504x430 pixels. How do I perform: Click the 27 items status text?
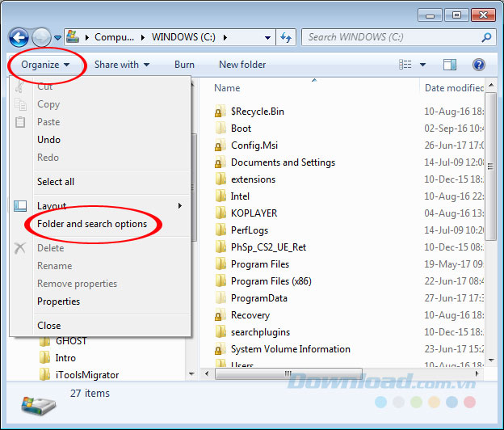point(90,394)
